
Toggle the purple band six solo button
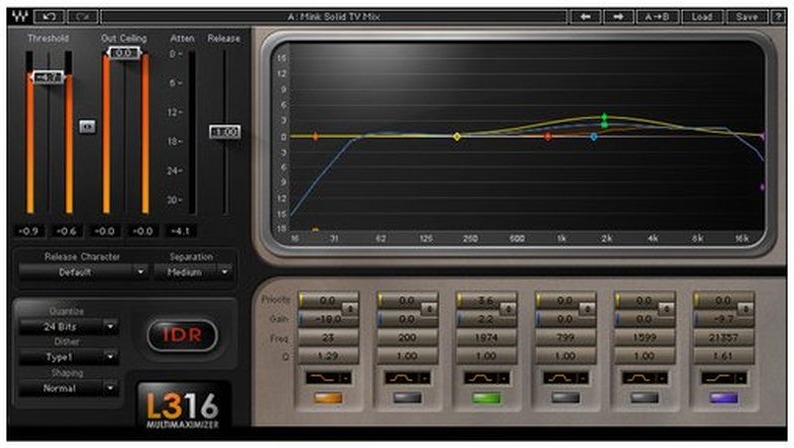[x=724, y=398]
